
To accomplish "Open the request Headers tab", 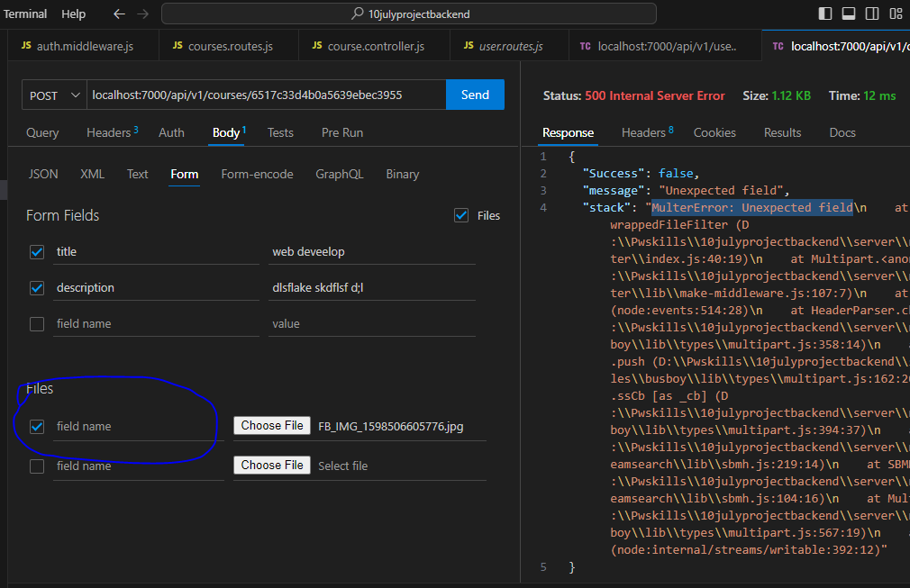I will click(112, 132).
